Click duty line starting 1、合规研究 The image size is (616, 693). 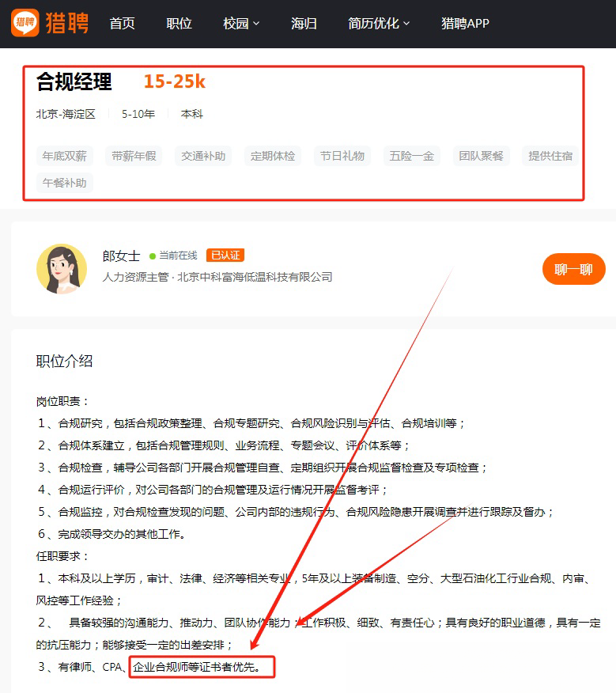point(251,423)
